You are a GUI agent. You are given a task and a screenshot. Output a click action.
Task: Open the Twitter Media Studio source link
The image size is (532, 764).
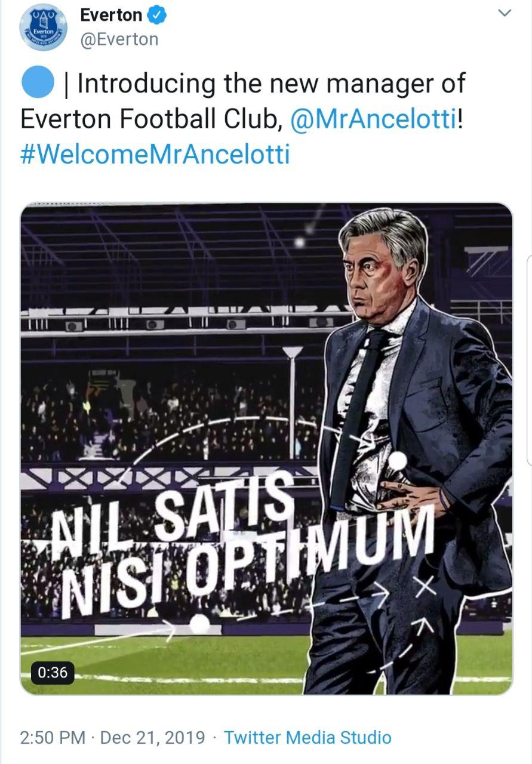click(307, 737)
